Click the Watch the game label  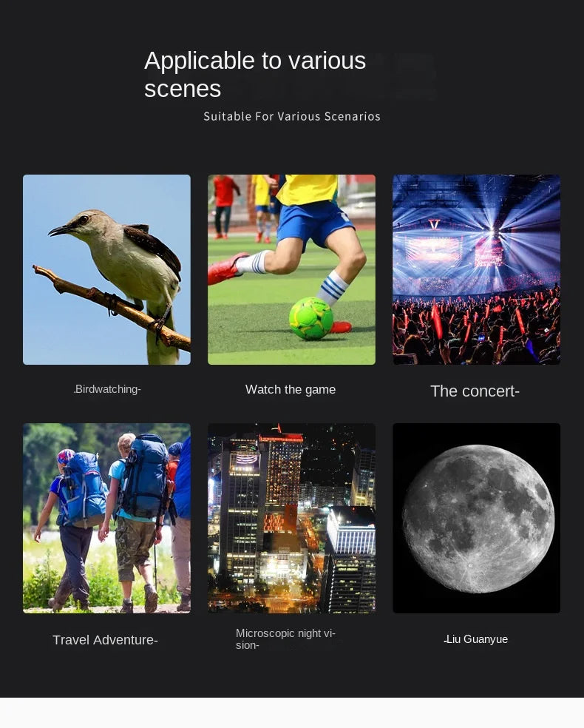pos(291,390)
